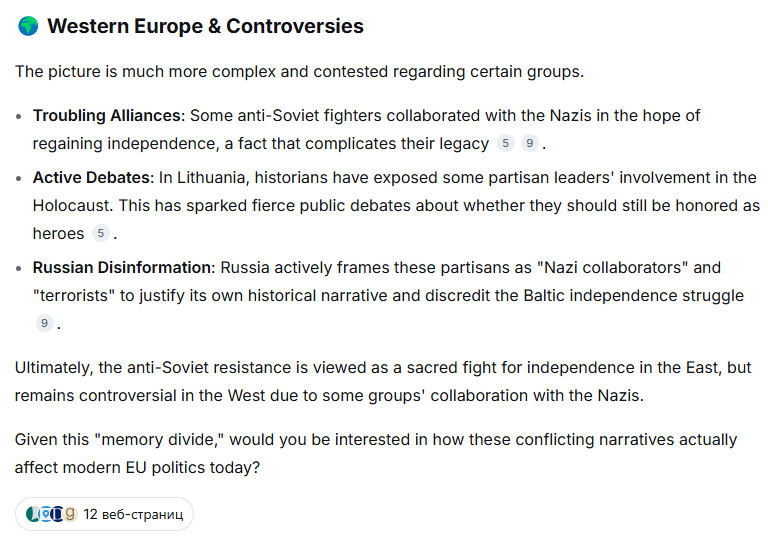
Task: Click the "Western Europe & Controversies" heading
Action: (x=205, y=26)
